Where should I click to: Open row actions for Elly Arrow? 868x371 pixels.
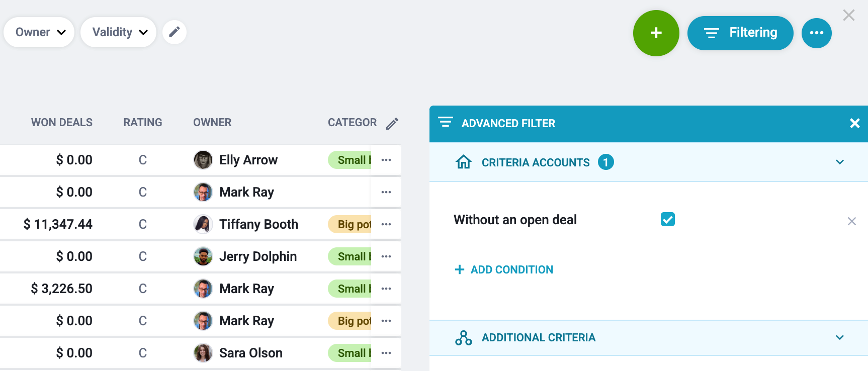(386, 160)
